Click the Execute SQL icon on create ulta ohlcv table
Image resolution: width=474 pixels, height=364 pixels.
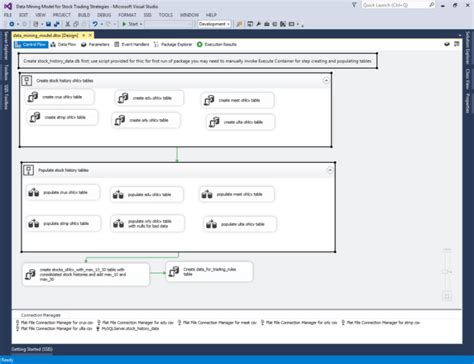[x=214, y=122]
